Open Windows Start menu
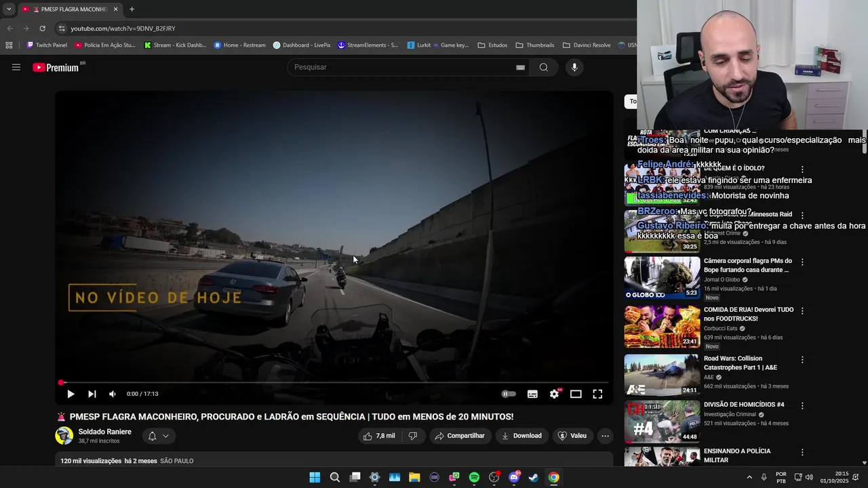Screen dimensions: 868x488 coord(315,477)
